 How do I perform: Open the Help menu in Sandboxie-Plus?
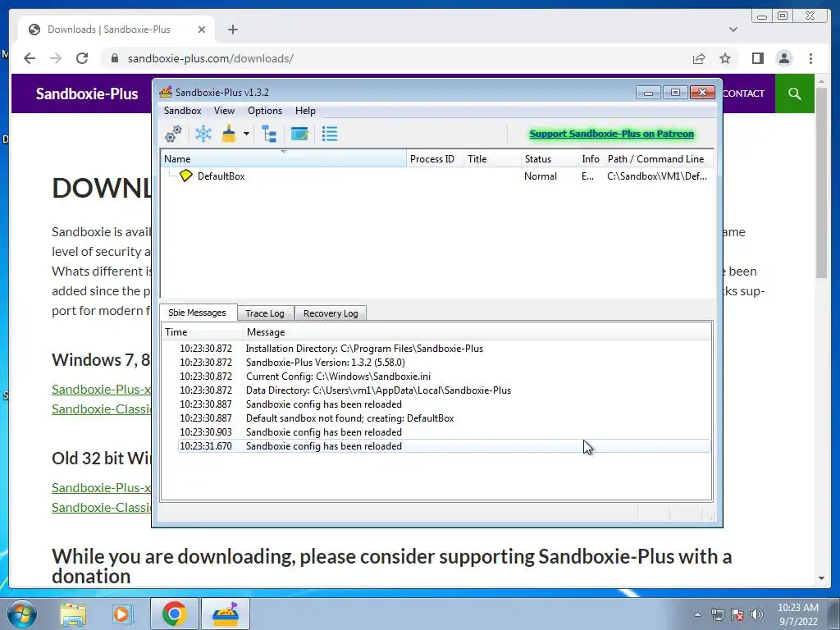[305, 111]
